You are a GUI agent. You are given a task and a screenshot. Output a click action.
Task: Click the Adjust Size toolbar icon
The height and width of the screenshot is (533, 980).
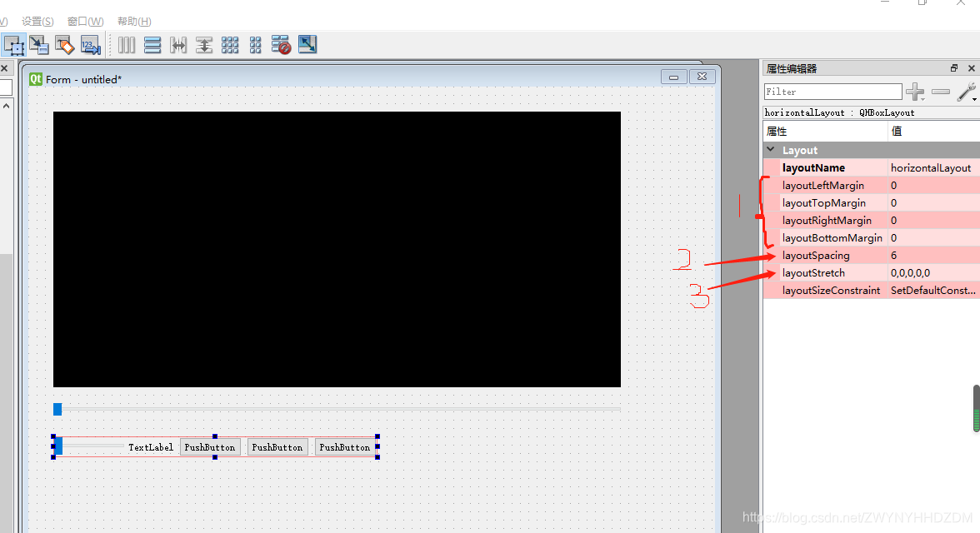(x=307, y=44)
